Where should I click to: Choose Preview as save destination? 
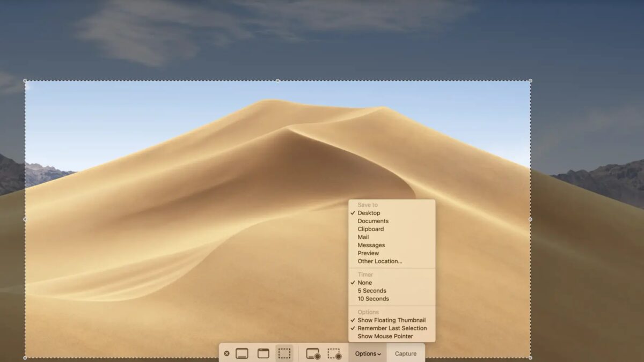[x=368, y=253]
